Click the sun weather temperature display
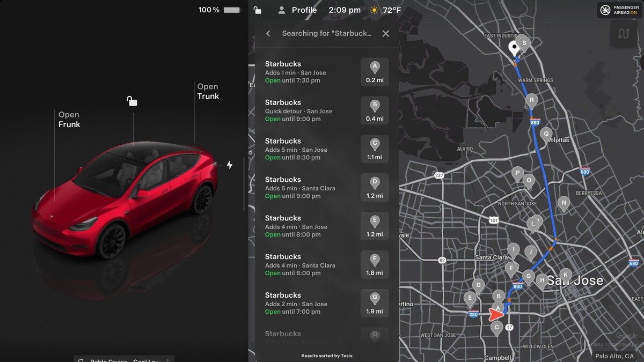644x362 pixels. click(385, 10)
